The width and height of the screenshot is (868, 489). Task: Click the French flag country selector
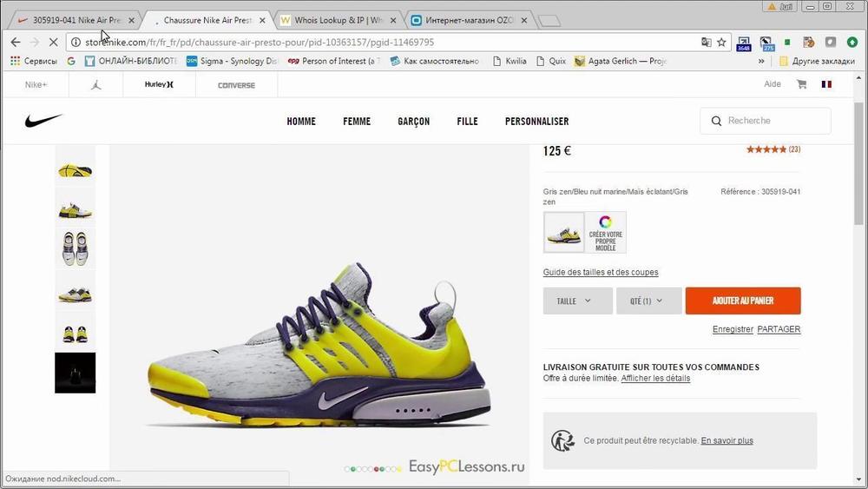coord(825,84)
